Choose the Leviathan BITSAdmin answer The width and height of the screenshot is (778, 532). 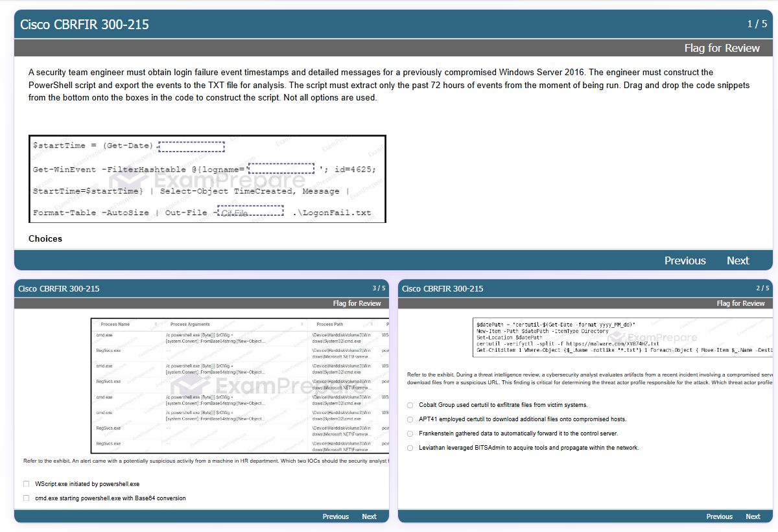pyautogui.click(x=410, y=448)
